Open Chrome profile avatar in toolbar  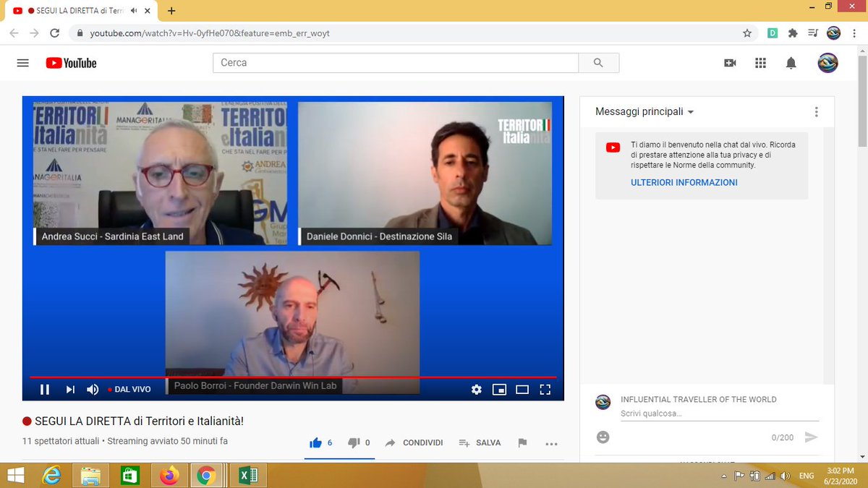point(833,33)
